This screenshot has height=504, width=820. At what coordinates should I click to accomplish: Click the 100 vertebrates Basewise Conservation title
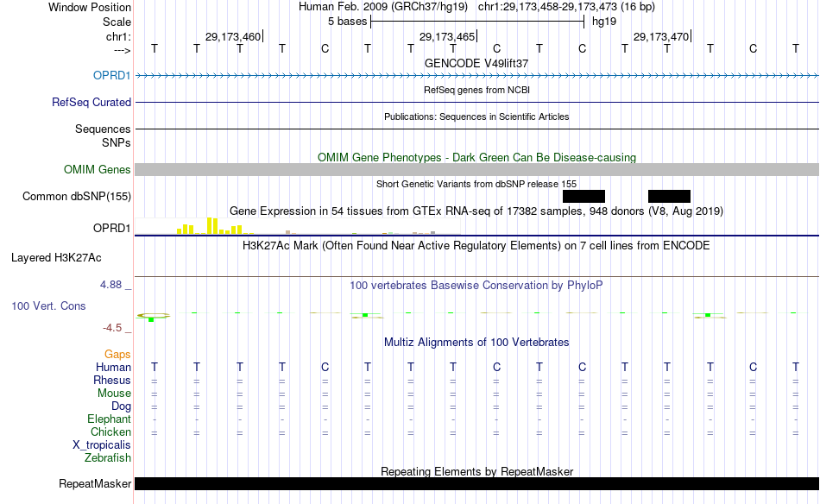point(476,286)
